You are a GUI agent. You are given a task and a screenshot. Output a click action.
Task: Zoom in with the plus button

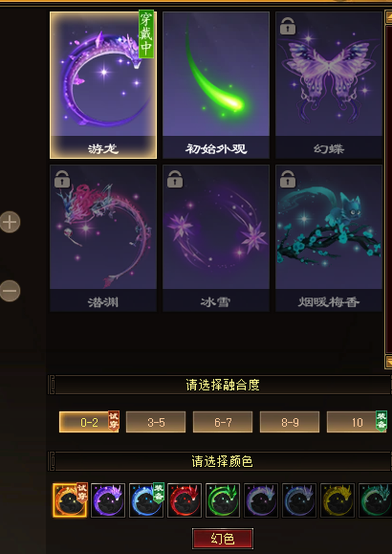pyautogui.click(x=10, y=222)
